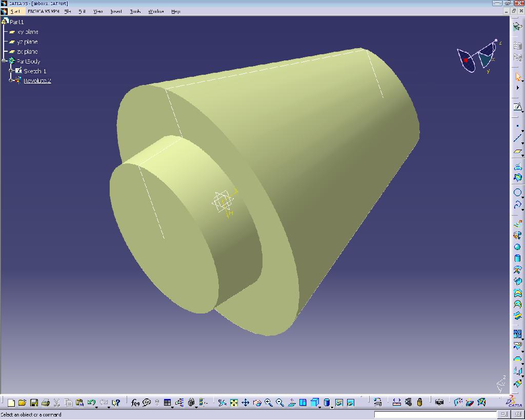The height and width of the screenshot is (420, 525).
Task: Open the new document icon
Action: point(11,403)
